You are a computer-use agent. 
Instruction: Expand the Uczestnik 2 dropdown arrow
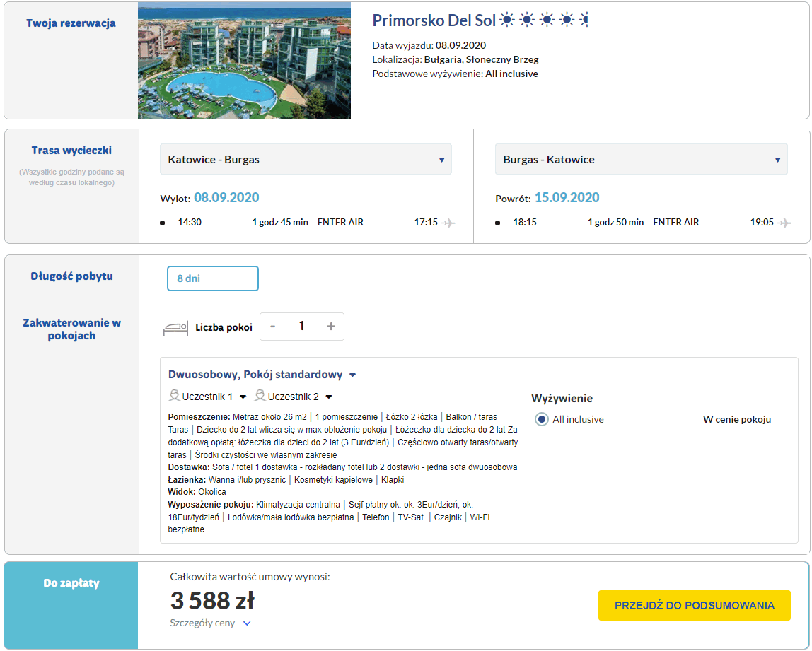point(329,397)
